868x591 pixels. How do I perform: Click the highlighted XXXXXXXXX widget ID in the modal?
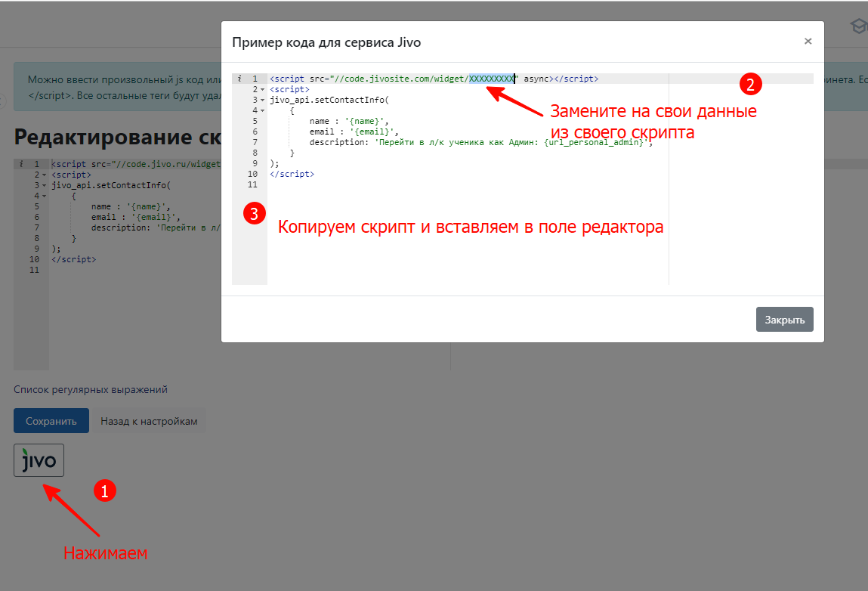click(x=492, y=79)
